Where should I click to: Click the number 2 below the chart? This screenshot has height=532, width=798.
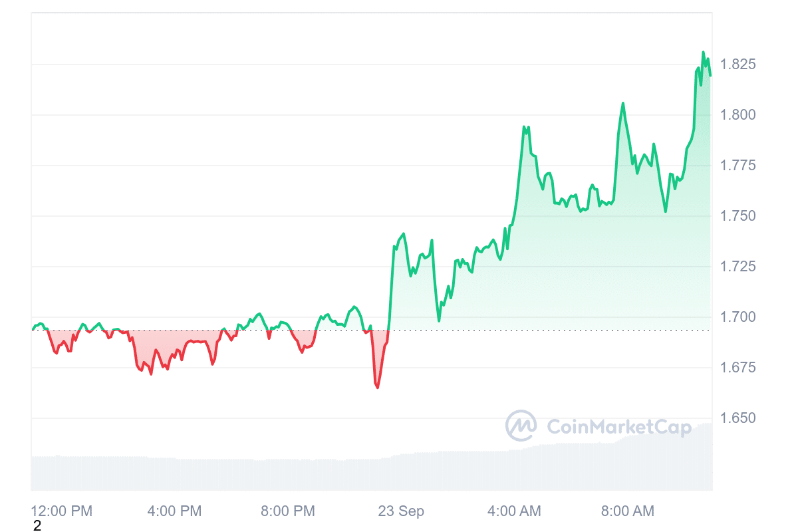point(37,526)
